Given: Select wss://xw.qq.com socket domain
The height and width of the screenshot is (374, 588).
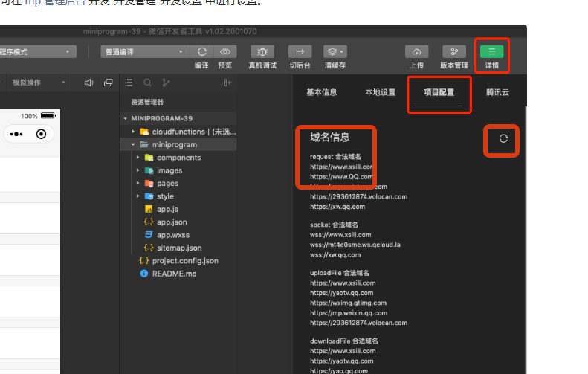Looking at the screenshot, I should coord(335,255).
